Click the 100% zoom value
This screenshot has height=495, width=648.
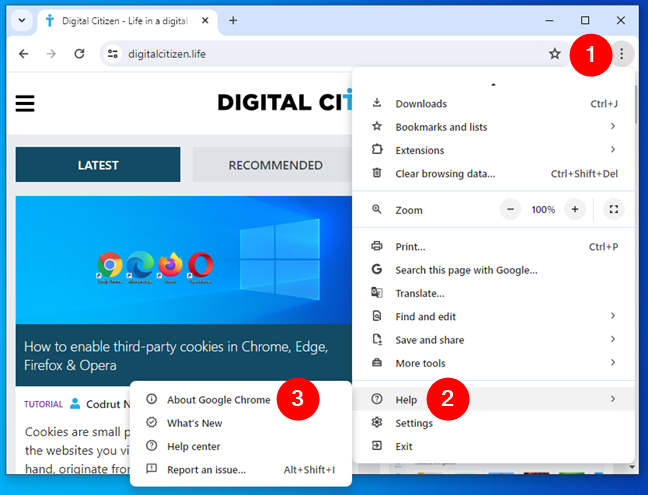543,210
